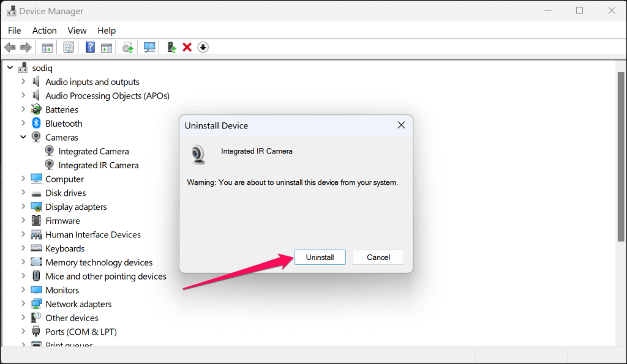Viewport: 627px width, 364px height.
Task: Expand Memory technology devices
Action: [x=23, y=262]
